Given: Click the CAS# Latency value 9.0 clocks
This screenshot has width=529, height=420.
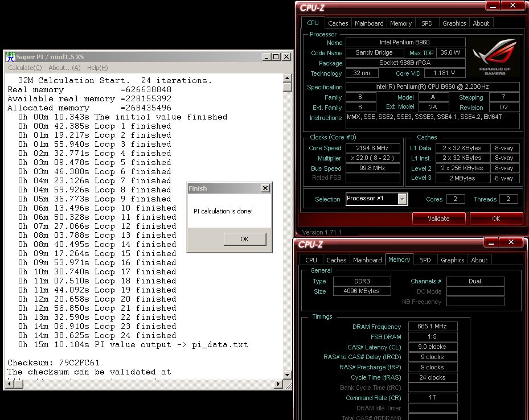Looking at the screenshot, I should click(x=433, y=347).
